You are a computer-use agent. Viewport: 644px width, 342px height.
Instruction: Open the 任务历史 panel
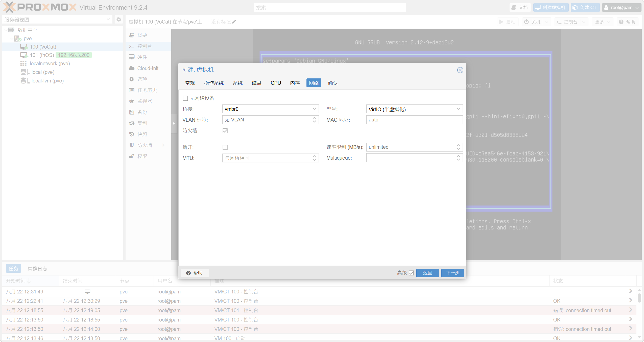point(148,90)
